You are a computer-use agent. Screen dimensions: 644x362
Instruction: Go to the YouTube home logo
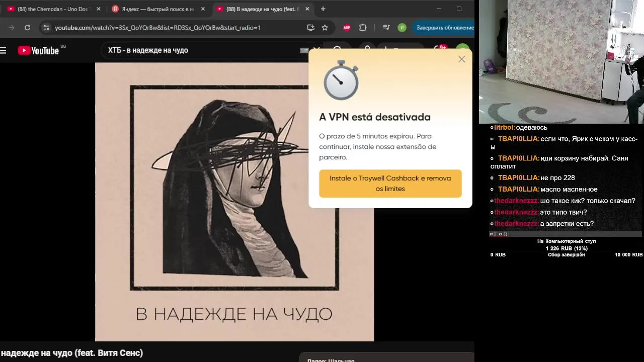38,50
